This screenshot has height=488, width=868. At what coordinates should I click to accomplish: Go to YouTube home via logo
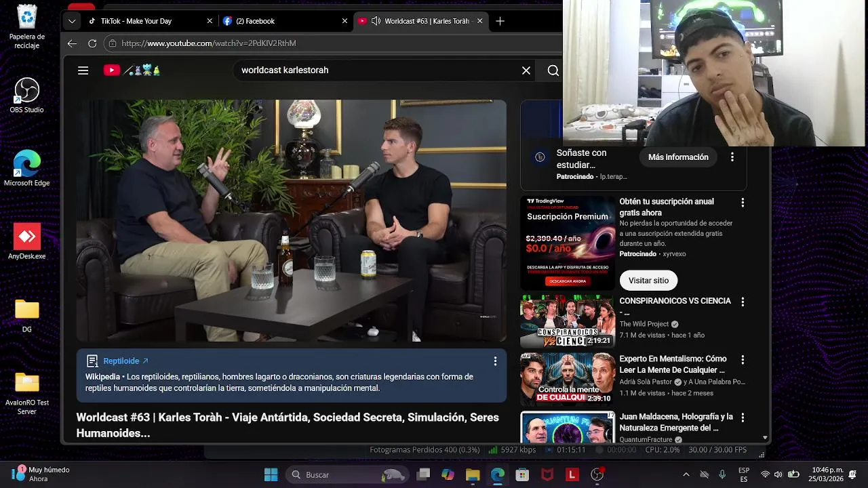132,70
